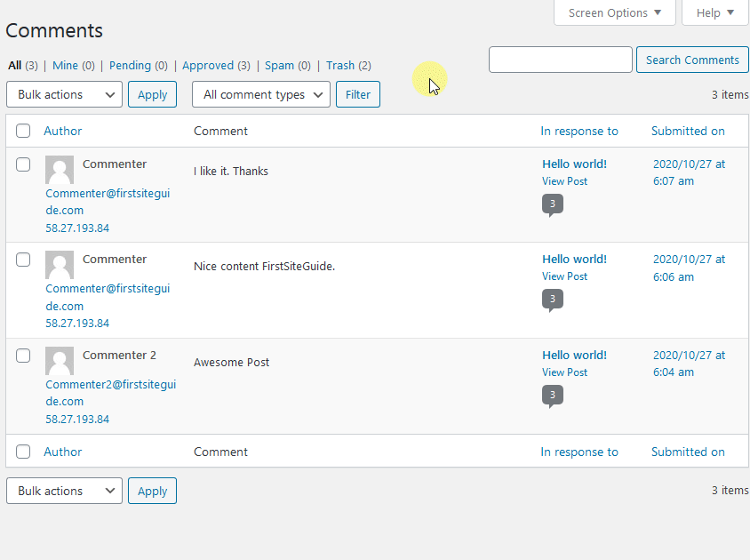Expand 'All comment types' dropdown
Screen dimensions: 750x560
pos(260,95)
